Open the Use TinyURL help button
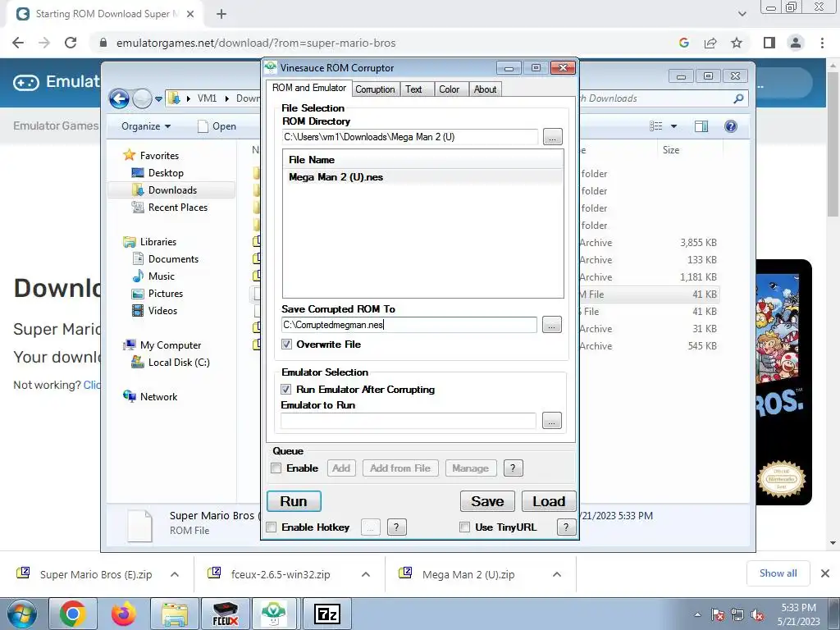 tap(566, 527)
